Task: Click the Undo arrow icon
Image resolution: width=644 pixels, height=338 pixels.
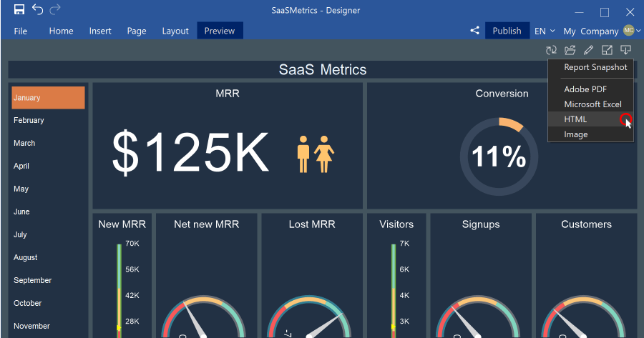Action: click(x=38, y=10)
